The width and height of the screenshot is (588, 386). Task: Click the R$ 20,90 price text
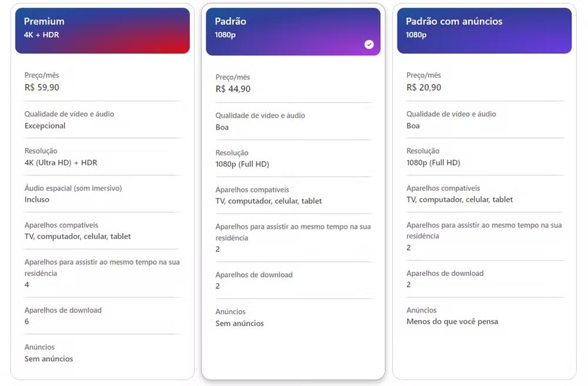click(x=424, y=87)
